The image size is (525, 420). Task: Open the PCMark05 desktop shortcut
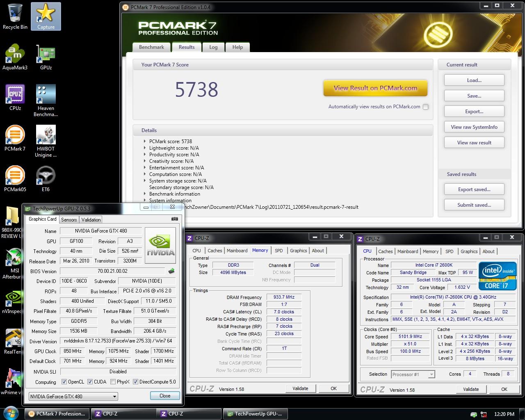pos(15,178)
